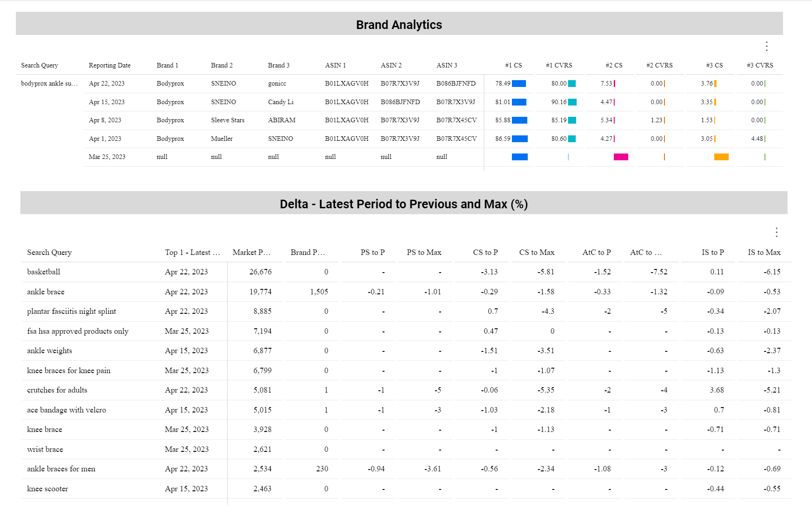Select the crutches for adults row

(x=406, y=390)
